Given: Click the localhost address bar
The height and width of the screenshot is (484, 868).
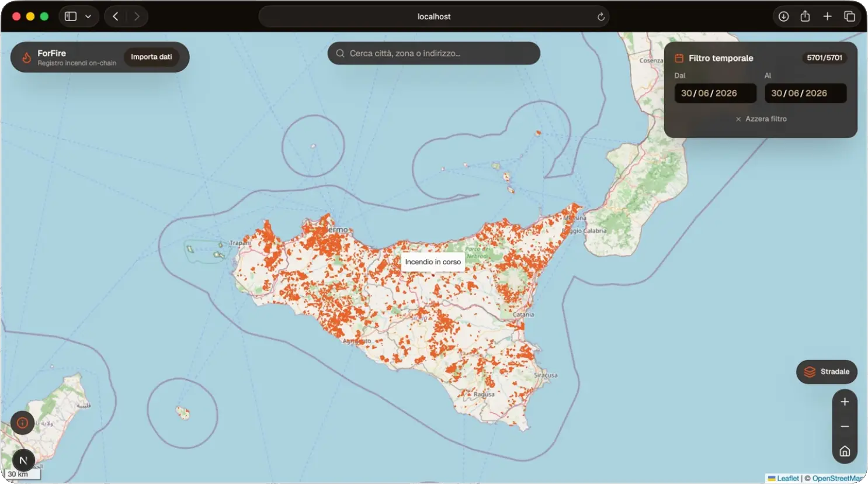Looking at the screenshot, I should point(434,16).
